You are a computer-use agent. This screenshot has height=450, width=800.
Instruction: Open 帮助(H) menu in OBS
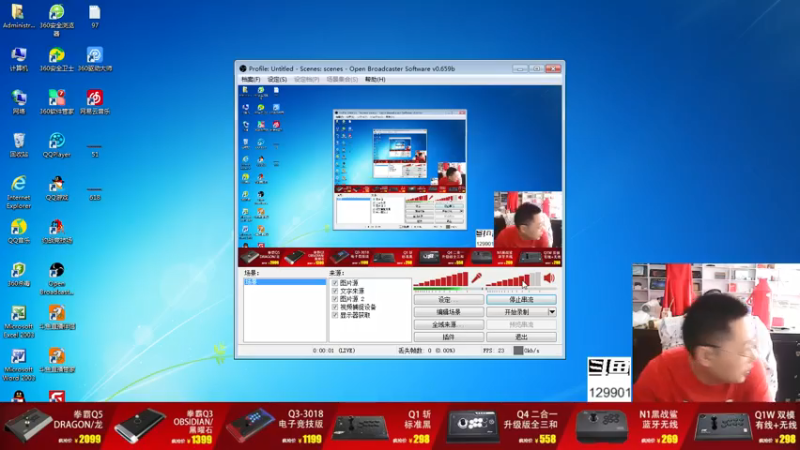[x=375, y=80]
